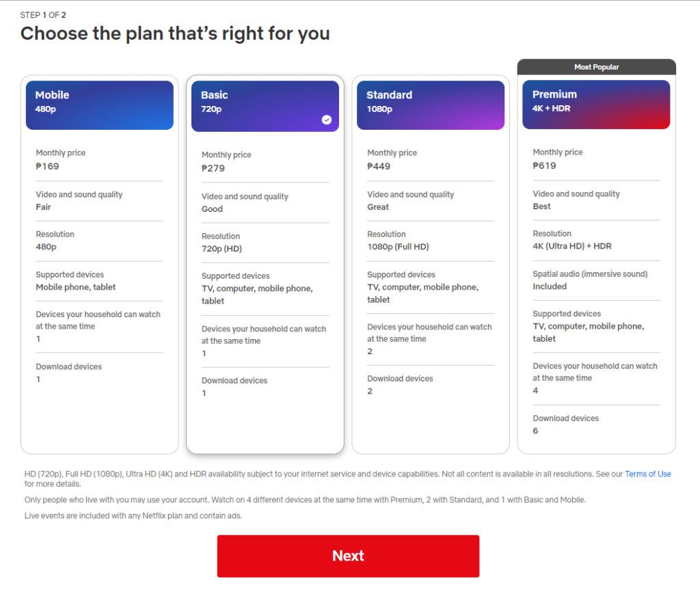Click the Most Popular badge
Screen dimensions: 700x594
[x=596, y=67]
